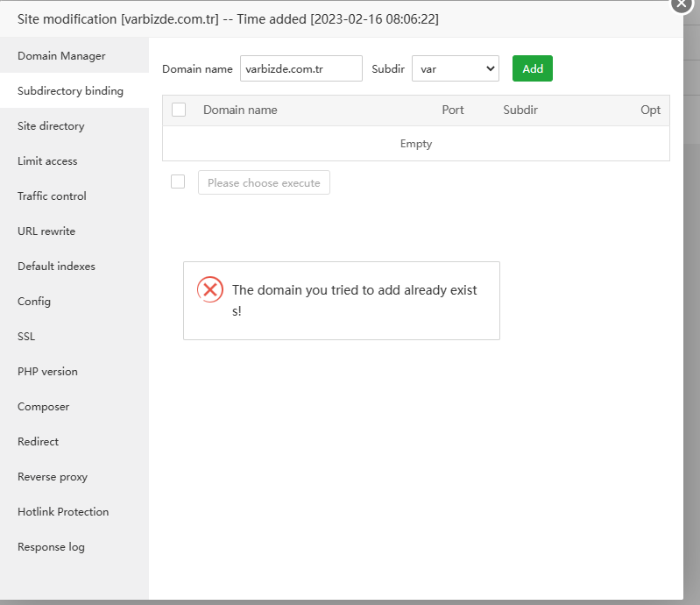Open the Domain Manager tab
Viewport: 700px width, 605px height.
[x=61, y=55]
